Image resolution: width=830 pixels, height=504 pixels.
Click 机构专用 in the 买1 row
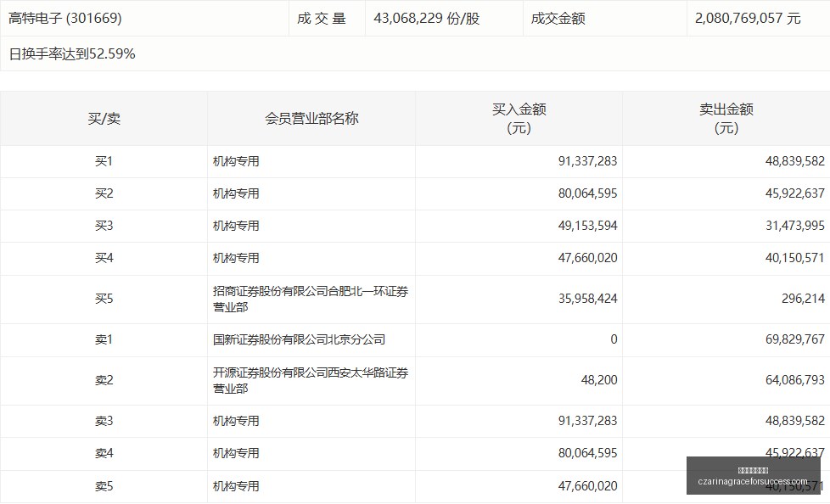point(236,161)
